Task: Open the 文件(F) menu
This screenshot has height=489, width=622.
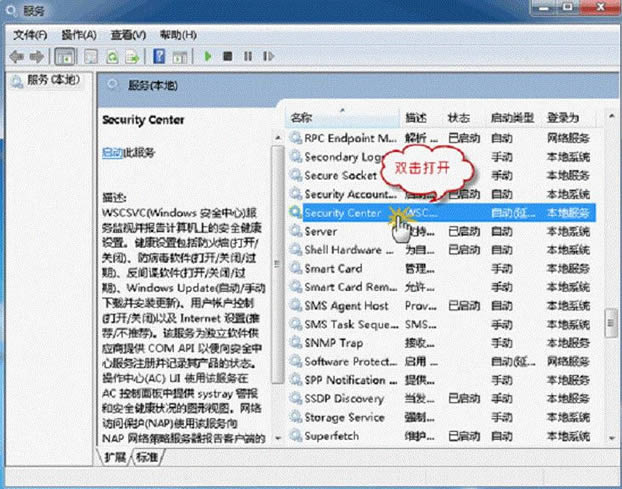Action: (30, 35)
